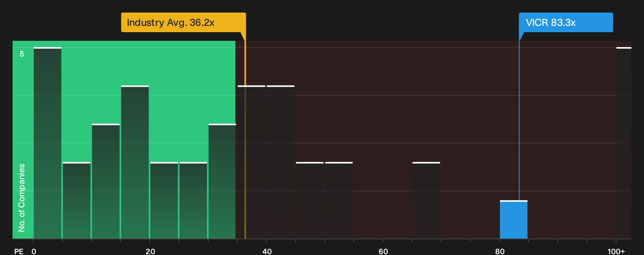Select the bar at PE 30-35
The image size is (644, 255).
[222, 181]
